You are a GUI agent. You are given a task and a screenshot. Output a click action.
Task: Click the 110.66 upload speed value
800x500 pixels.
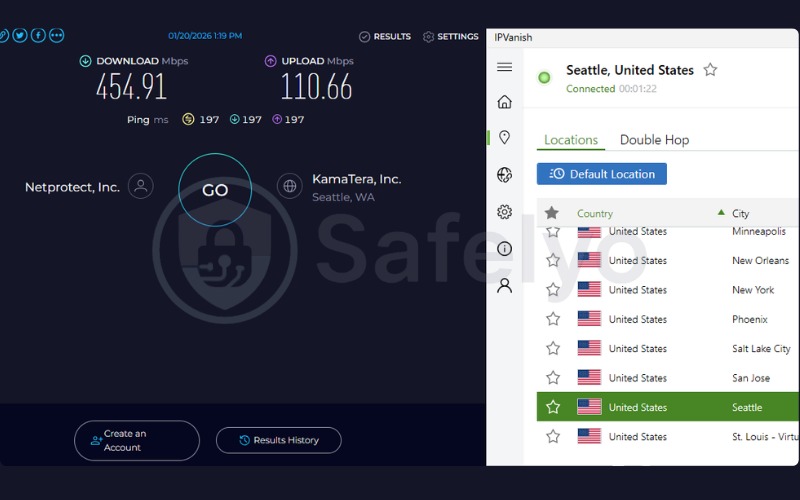tap(316, 86)
